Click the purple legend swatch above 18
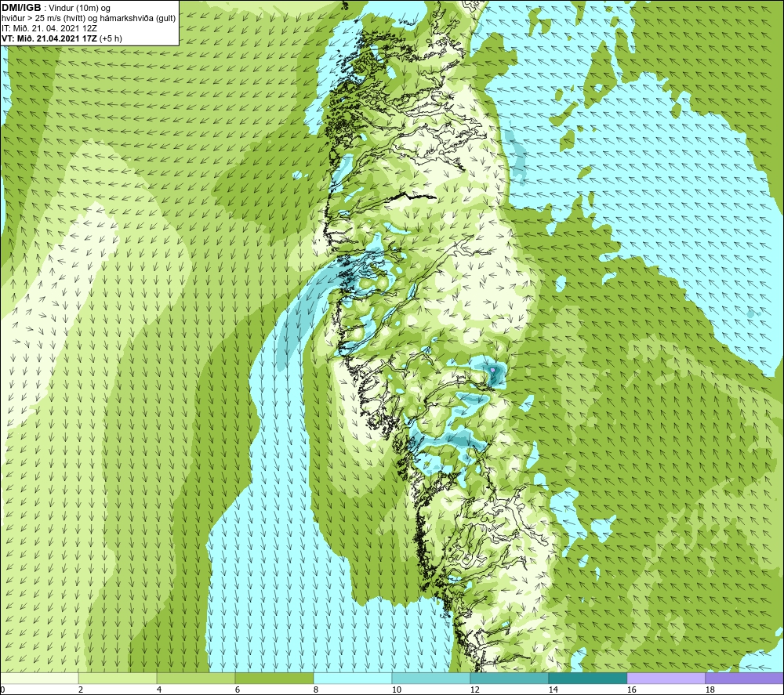 (x=744, y=678)
